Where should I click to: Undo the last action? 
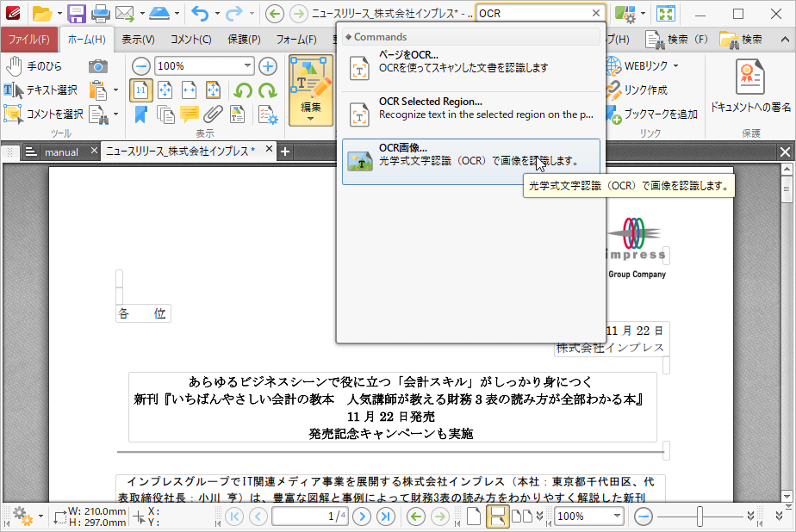coord(200,14)
